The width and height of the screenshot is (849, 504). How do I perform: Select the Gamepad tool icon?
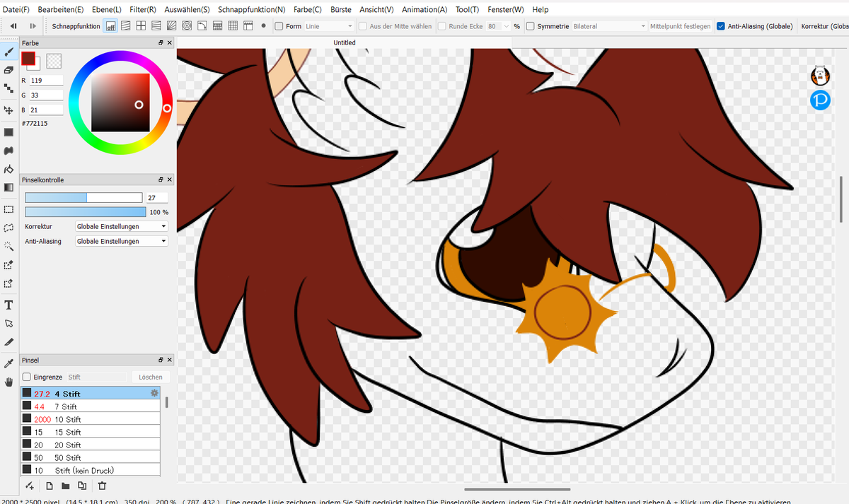(x=8, y=151)
